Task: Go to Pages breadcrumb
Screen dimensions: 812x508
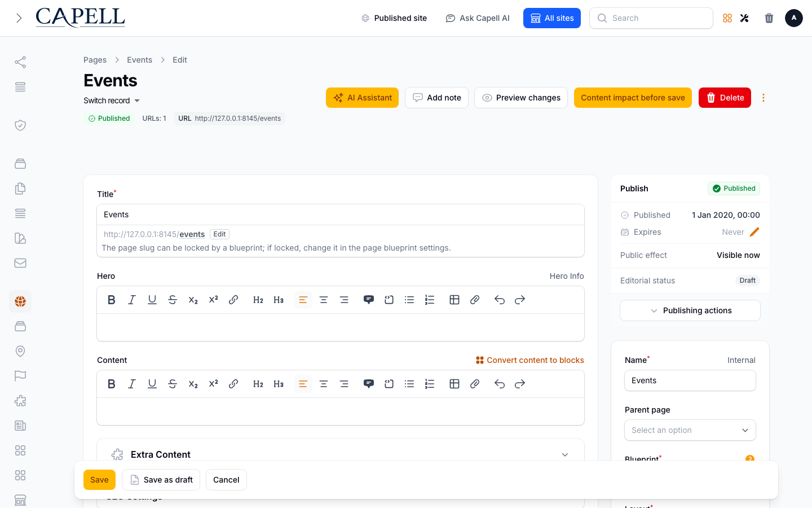Action: 95,60
